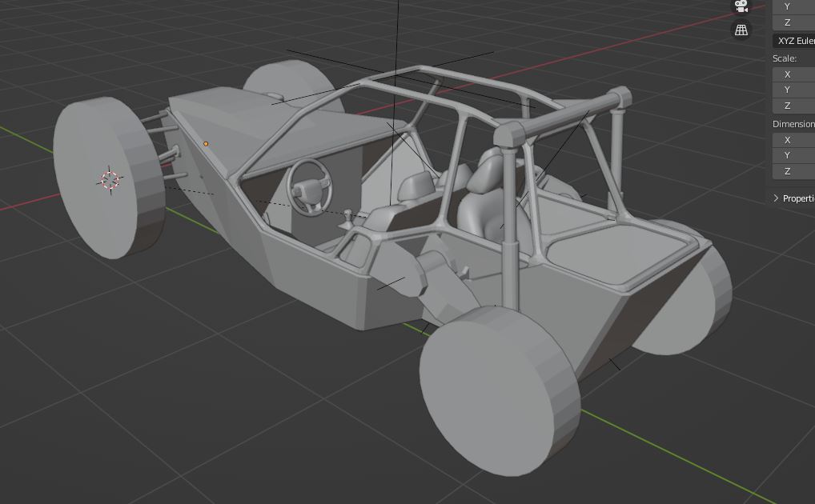Screen dimensions: 815x504
Task: Click the Dimensions Z value field
Action: coord(793,171)
